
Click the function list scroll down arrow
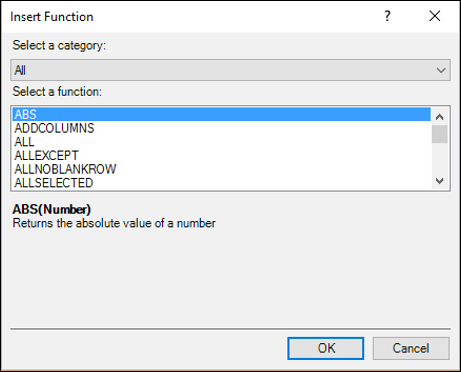tap(440, 181)
